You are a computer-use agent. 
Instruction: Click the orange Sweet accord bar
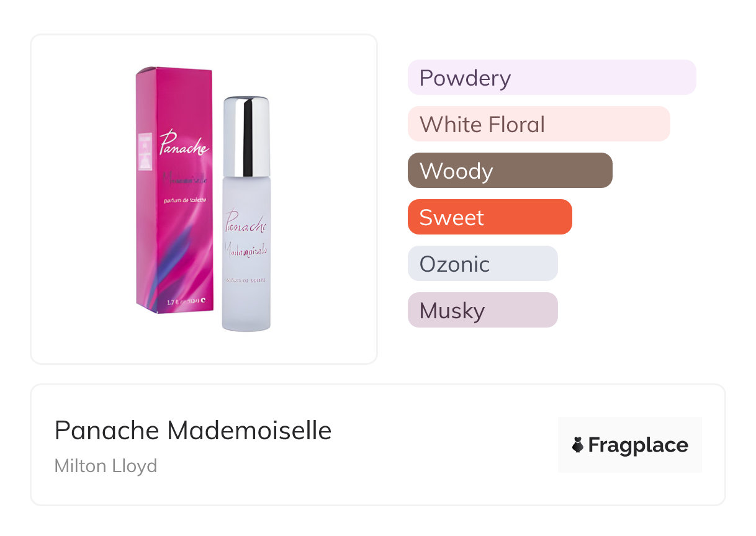click(x=489, y=217)
